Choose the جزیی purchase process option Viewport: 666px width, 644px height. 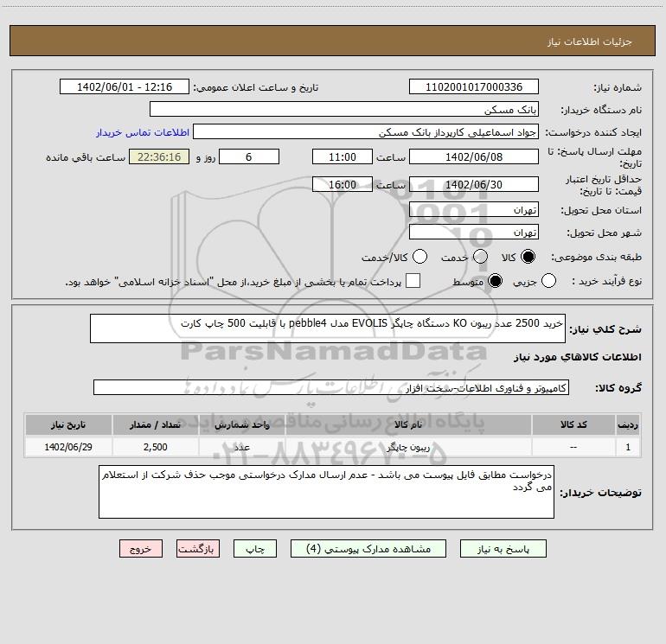click(548, 281)
